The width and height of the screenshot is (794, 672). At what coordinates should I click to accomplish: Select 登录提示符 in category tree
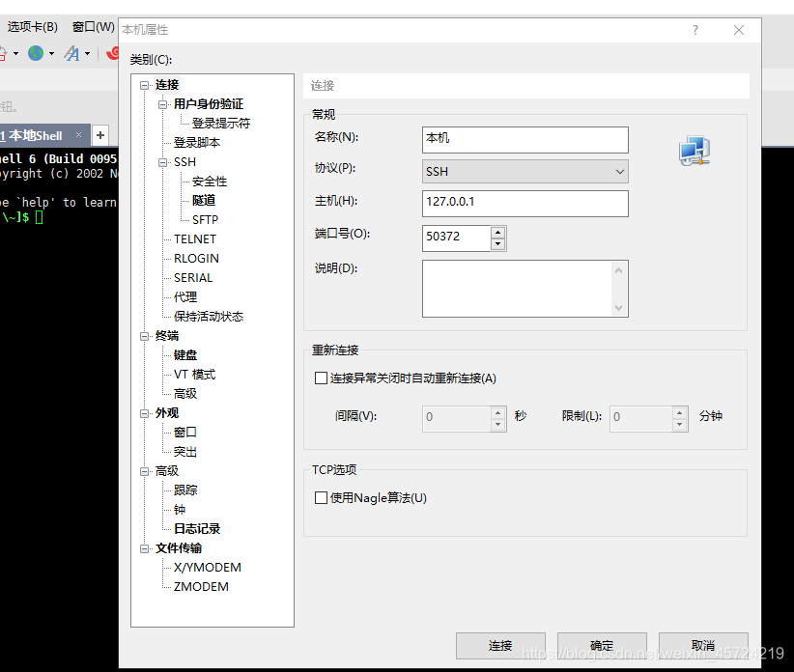pos(221,123)
